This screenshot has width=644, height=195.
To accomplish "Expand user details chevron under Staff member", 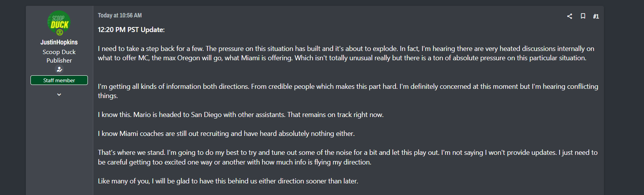I will tap(59, 95).
